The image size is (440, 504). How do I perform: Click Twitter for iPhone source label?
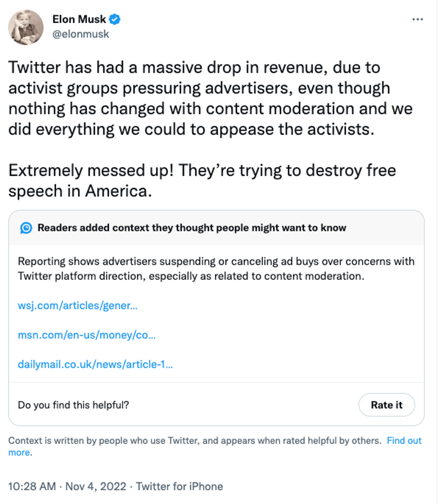point(179,486)
